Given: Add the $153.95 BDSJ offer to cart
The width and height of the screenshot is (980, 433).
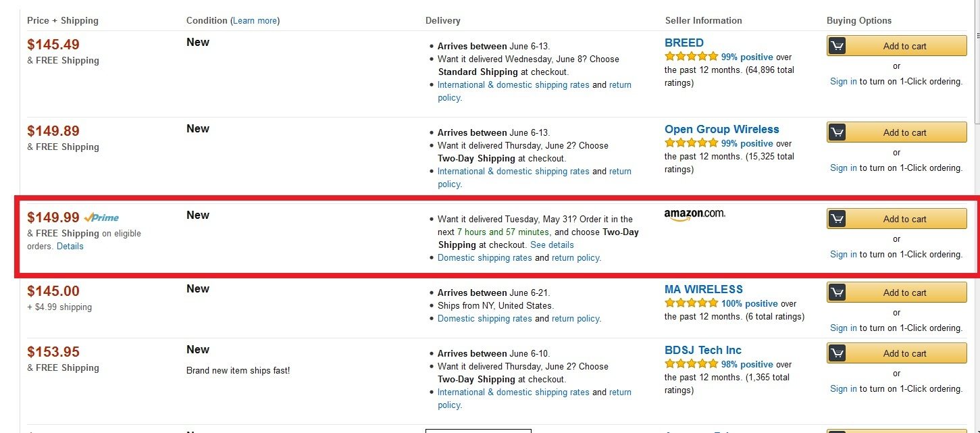Looking at the screenshot, I should 904,353.
